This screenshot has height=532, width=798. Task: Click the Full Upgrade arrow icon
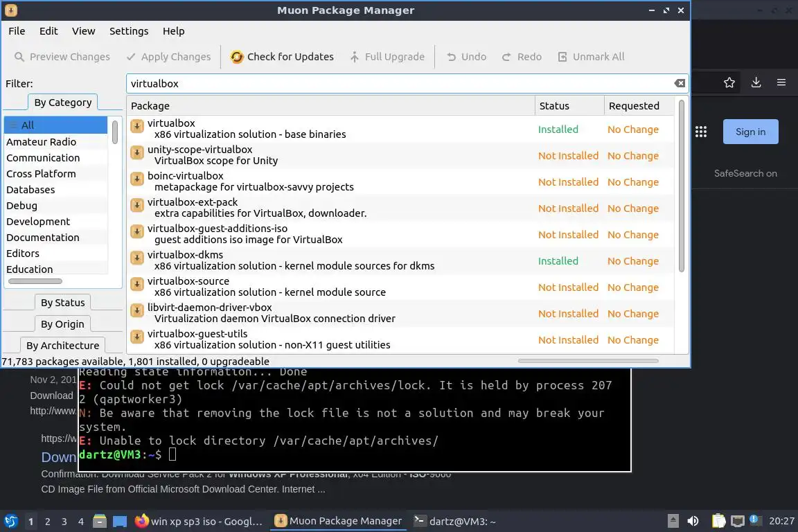354,57
